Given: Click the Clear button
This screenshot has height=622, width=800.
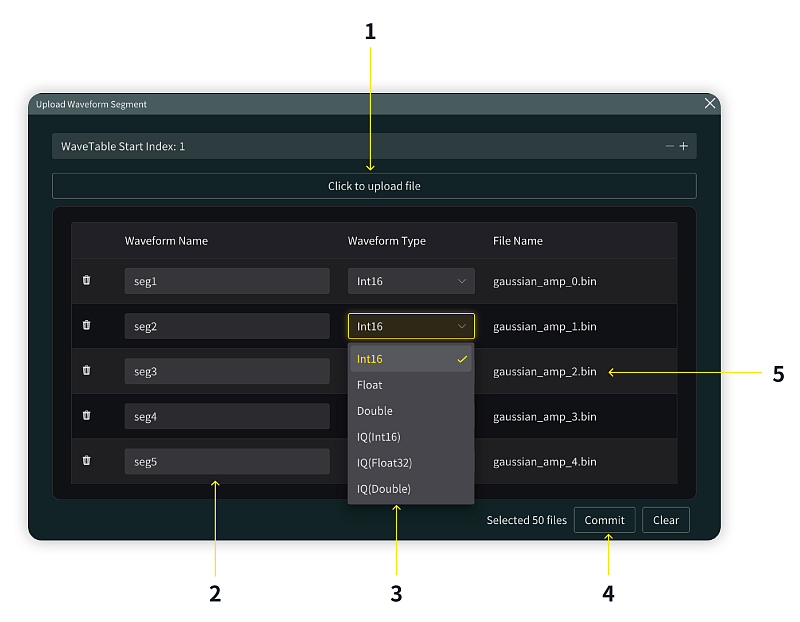Looking at the screenshot, I should (x=666, y=520).
